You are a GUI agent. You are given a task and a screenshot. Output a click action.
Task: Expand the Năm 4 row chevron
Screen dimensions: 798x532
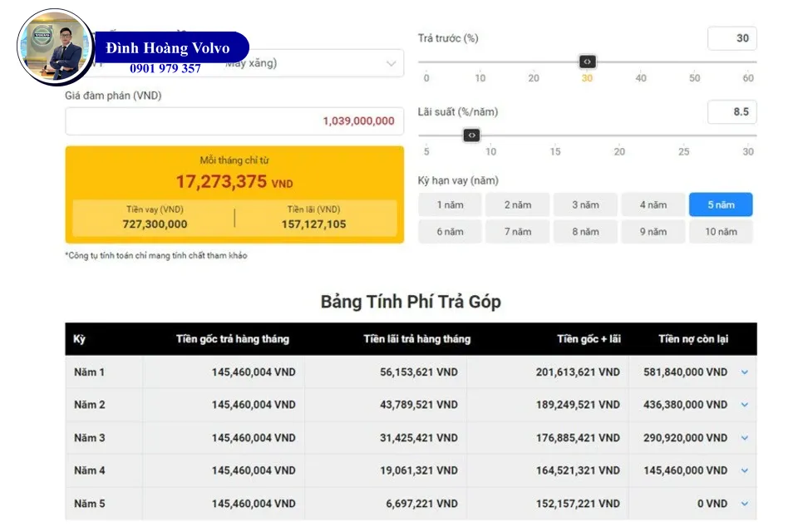744,470
